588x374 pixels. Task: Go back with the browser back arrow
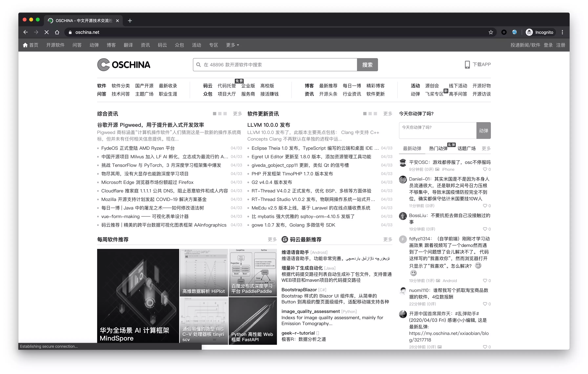click(26, 32)
